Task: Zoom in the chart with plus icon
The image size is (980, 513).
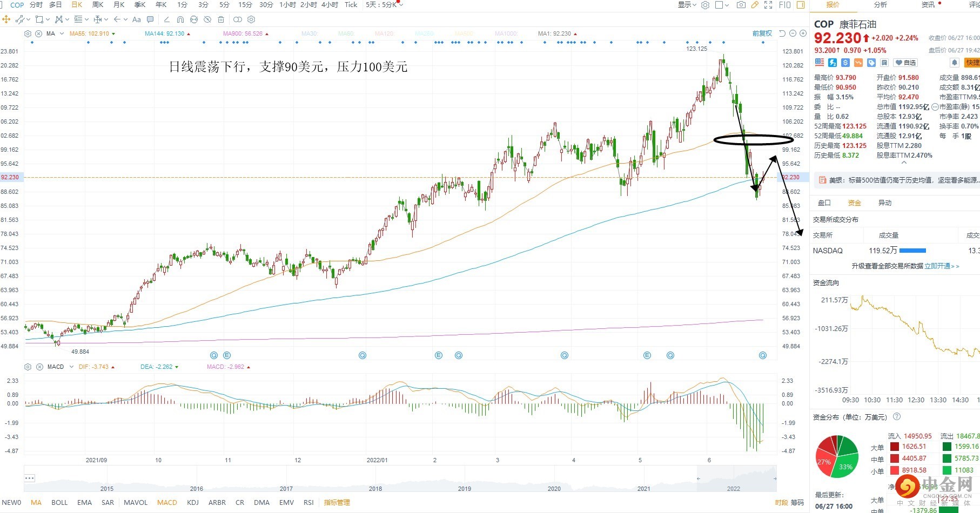Action: tap(803, 33)
